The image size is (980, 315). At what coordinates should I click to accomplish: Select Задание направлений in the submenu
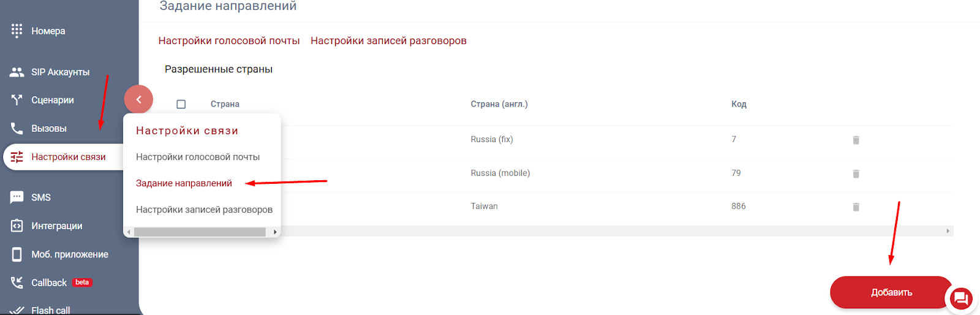(x=184, y=183)
